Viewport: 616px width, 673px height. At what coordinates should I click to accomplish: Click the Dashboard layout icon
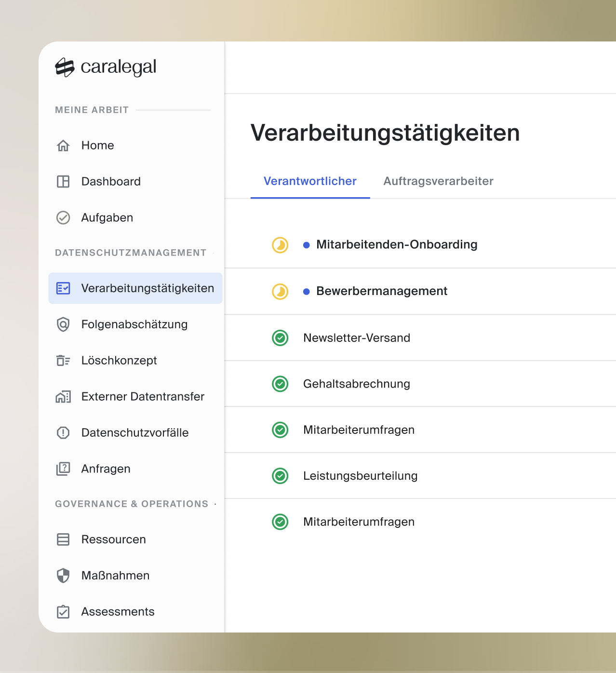(x=63, y=181)
